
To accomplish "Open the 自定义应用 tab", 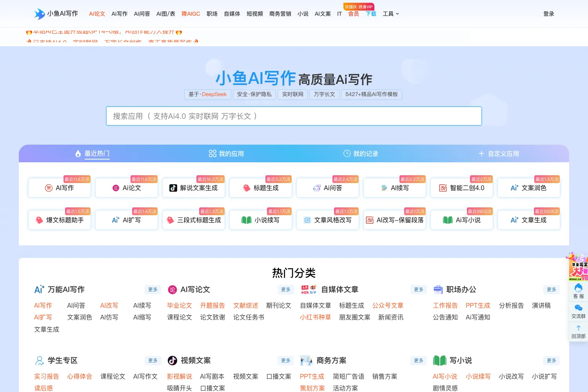I will 499,154.
